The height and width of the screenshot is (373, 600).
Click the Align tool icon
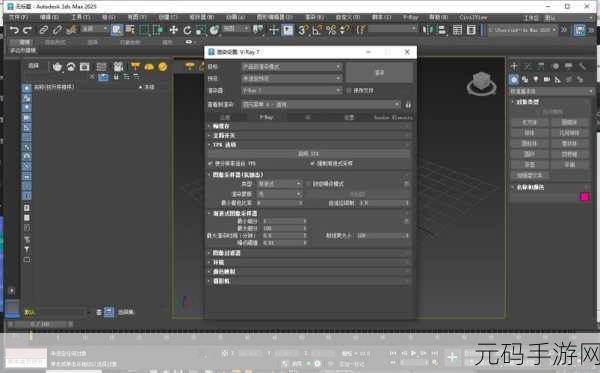tap(442, 30)
